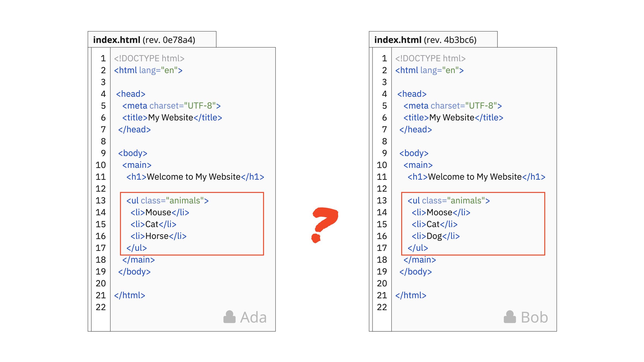
Task: Click the DOCTYPE line in Ada's file
Action: point(149,58)
